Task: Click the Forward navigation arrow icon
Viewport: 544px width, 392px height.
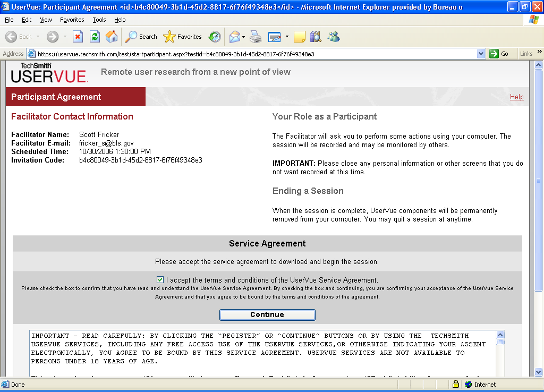Action: (53, 37)
